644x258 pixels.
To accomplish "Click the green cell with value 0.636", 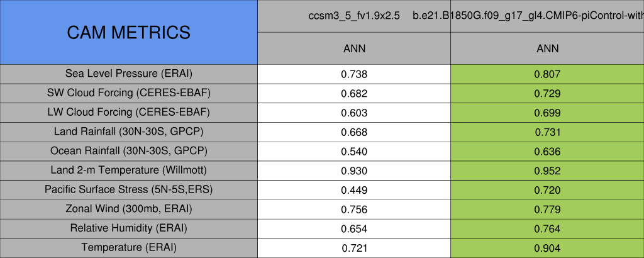I will pyautogui.click(x=547, y=152).
